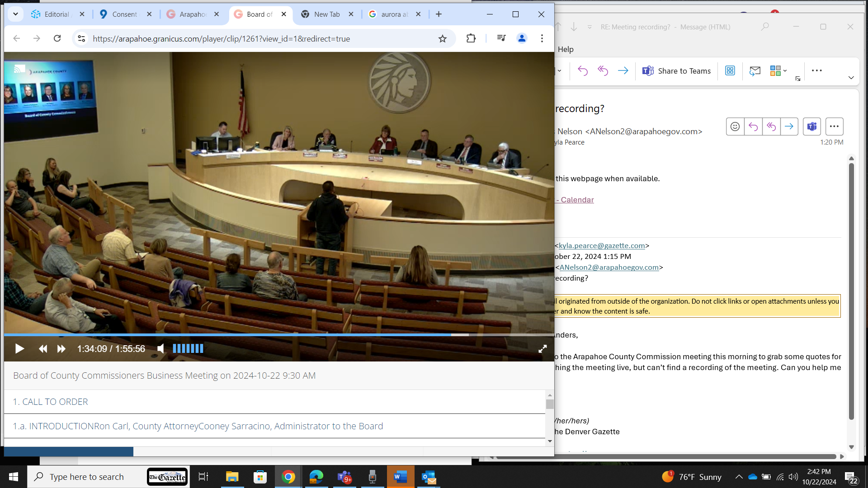Click the agenda list down arrow

[550, 441]
